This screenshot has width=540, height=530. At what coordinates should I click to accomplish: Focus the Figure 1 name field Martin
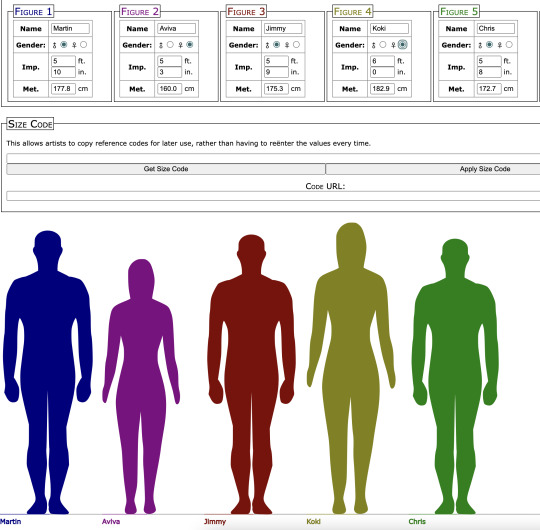pyautogui.click(x=70, y=29)
